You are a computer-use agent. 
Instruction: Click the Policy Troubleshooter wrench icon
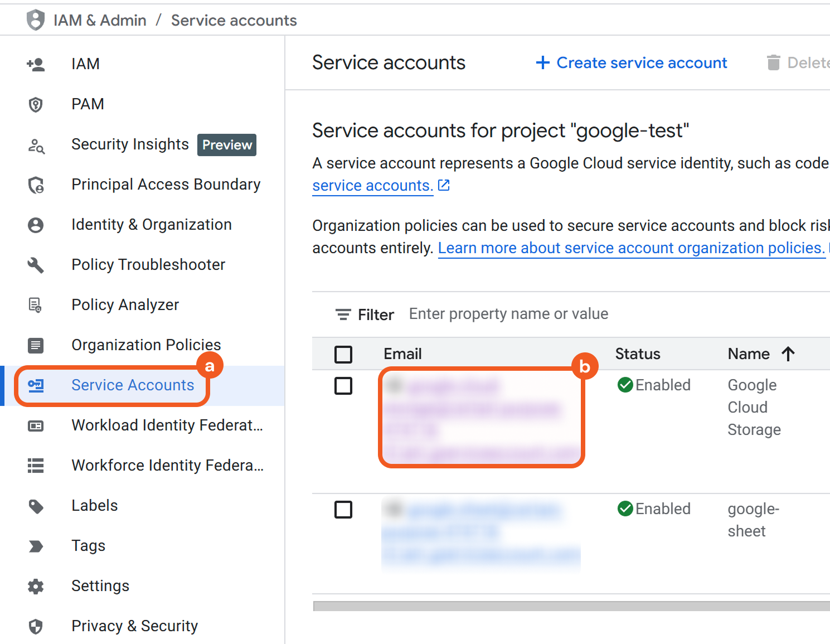[36, 265]
